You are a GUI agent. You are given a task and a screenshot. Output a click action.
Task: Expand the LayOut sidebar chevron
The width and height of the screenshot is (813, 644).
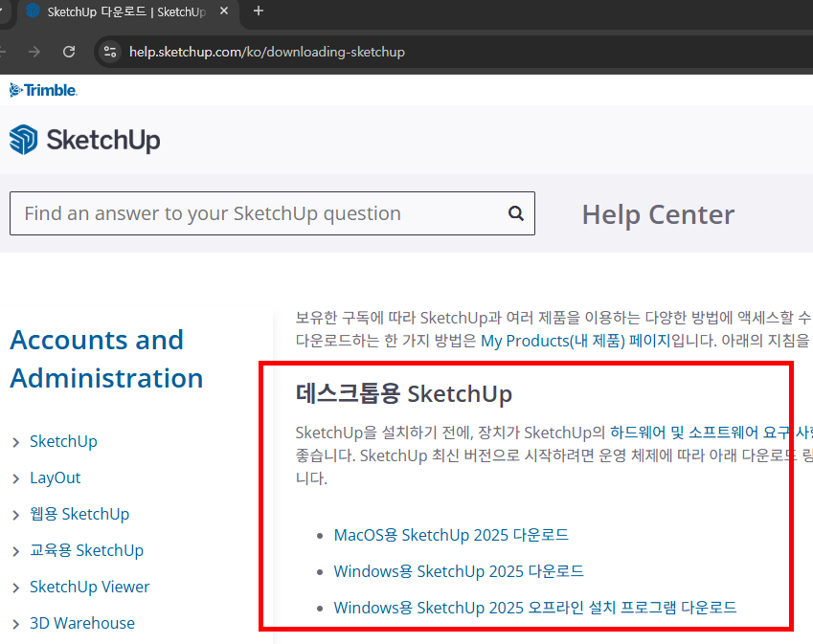[x=16, y=478]
